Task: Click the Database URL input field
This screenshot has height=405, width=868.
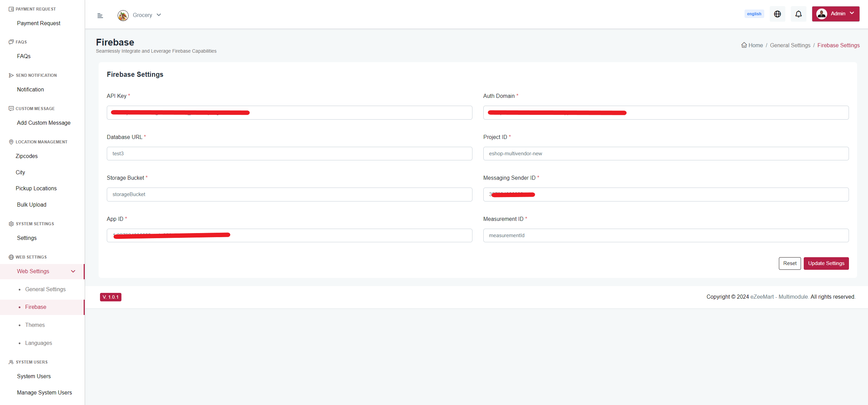Action: click(289, 154)
